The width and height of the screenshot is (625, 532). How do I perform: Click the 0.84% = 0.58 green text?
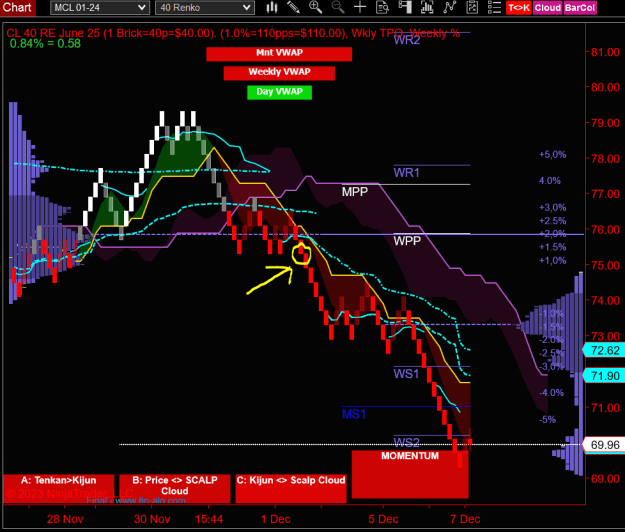(45, 43)
